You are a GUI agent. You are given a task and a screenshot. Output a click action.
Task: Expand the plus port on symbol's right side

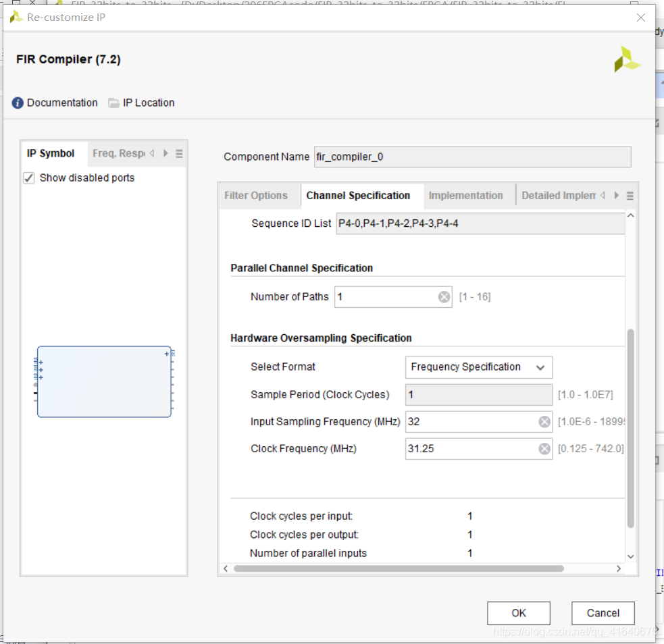click(x=166, y=354)
